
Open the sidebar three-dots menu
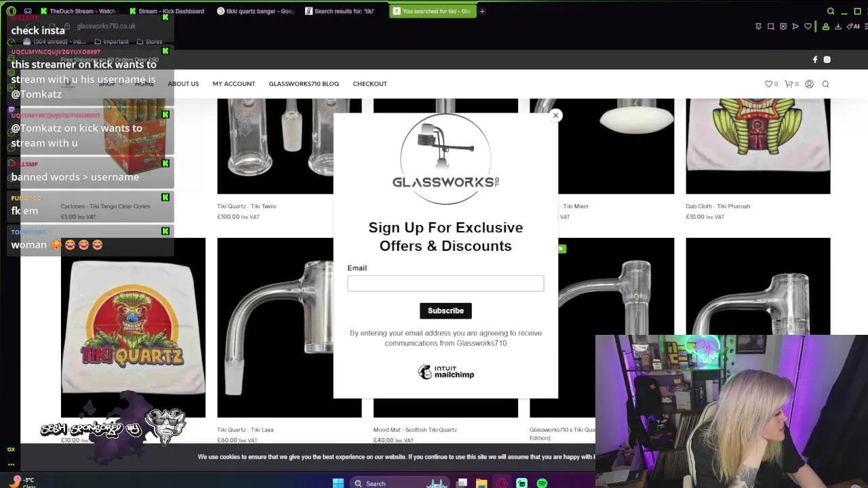11,464
